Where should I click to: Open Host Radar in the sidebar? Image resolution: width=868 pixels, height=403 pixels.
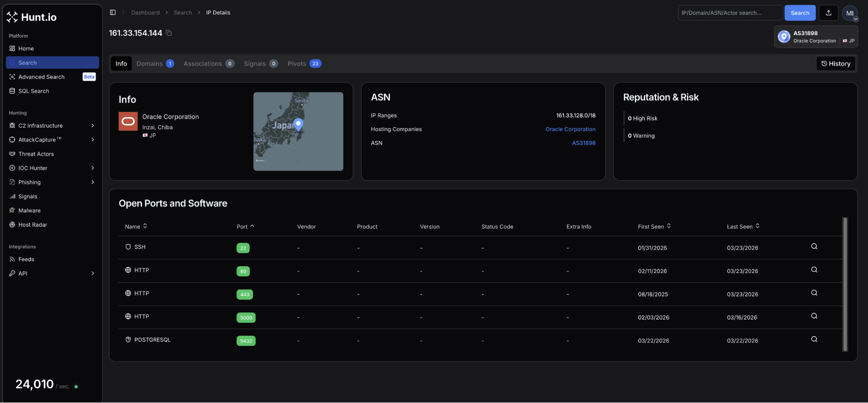point(33,225)
